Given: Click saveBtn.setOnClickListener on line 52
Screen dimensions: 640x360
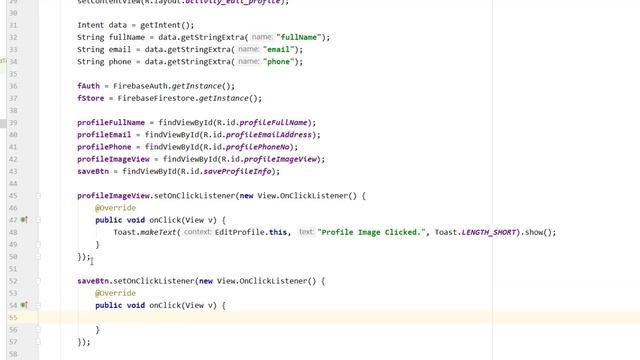Looking at the screenshot, I should click(x=136, y=281).
